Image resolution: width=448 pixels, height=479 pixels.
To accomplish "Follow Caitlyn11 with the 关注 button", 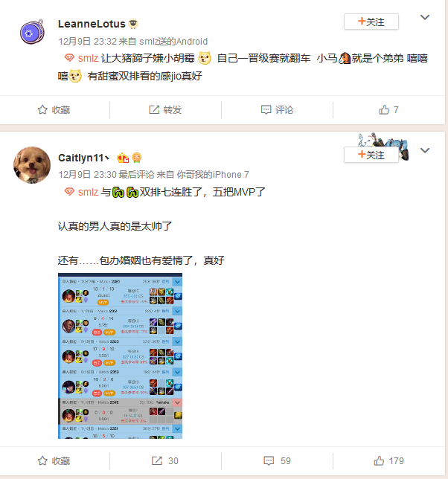I will 371,155.
